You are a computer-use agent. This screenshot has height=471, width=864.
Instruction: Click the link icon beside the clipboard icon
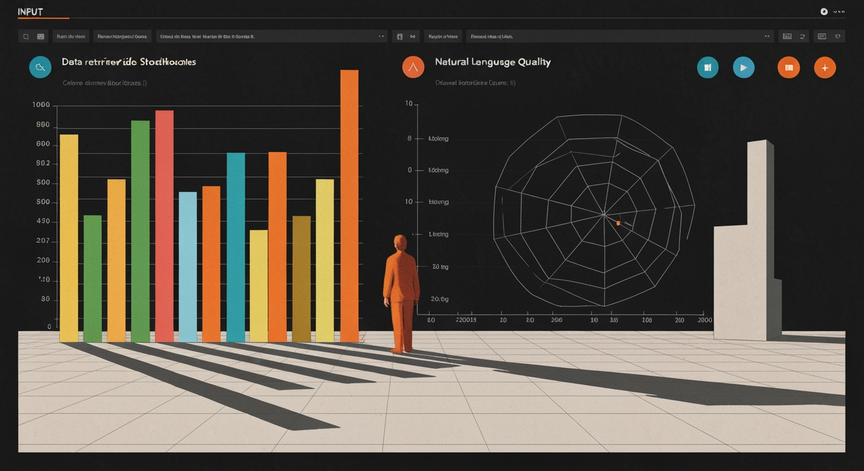[413, 36]
